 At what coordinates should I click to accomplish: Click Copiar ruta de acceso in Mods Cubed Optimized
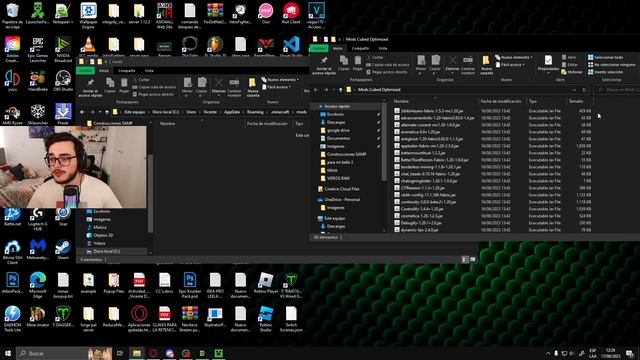(x=388, y=64)
